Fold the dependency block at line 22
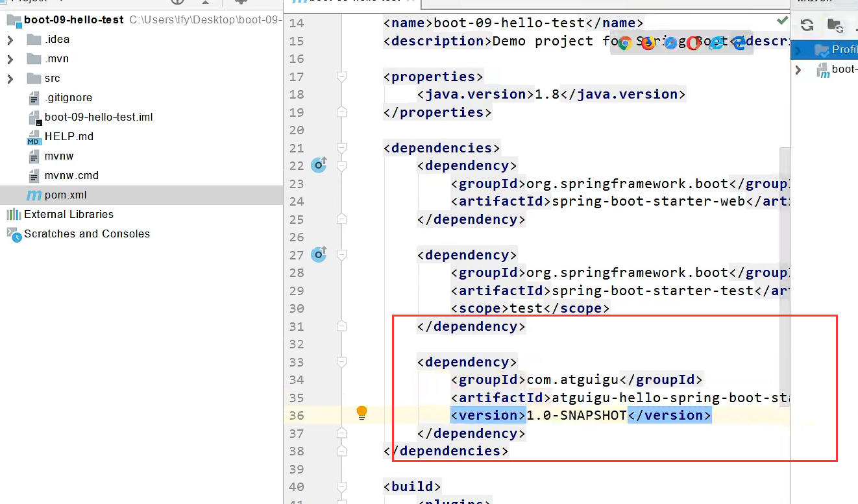The height and width of the screenshot is (504, 858). point(342,165)
